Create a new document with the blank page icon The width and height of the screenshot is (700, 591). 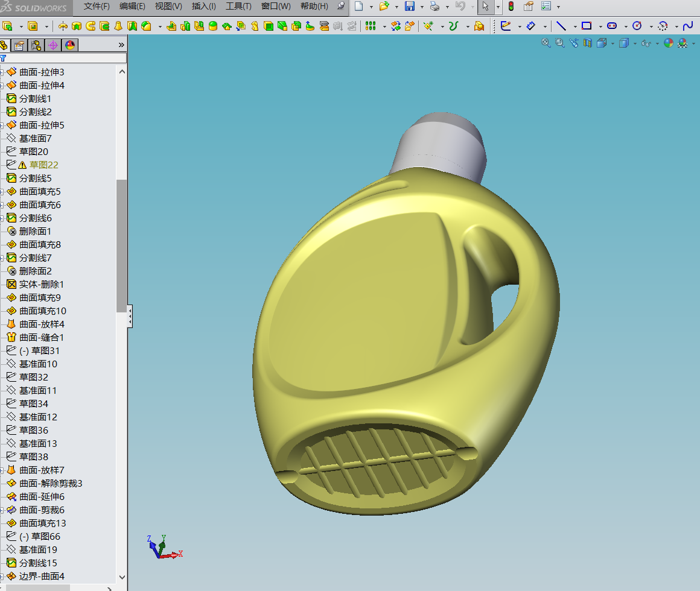click(x=358, y=6)
